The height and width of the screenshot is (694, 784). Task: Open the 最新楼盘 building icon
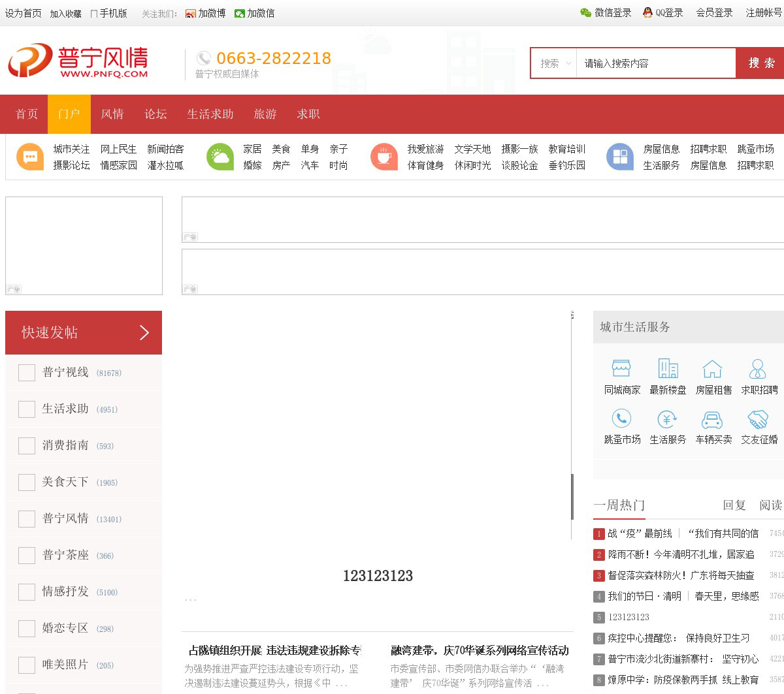668,369
